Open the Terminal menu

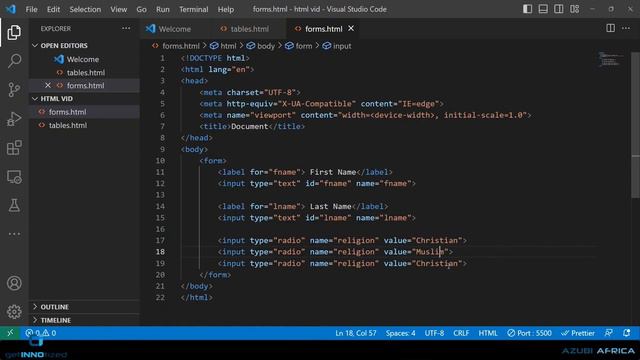pyautogui.click(x=193, y=9)
